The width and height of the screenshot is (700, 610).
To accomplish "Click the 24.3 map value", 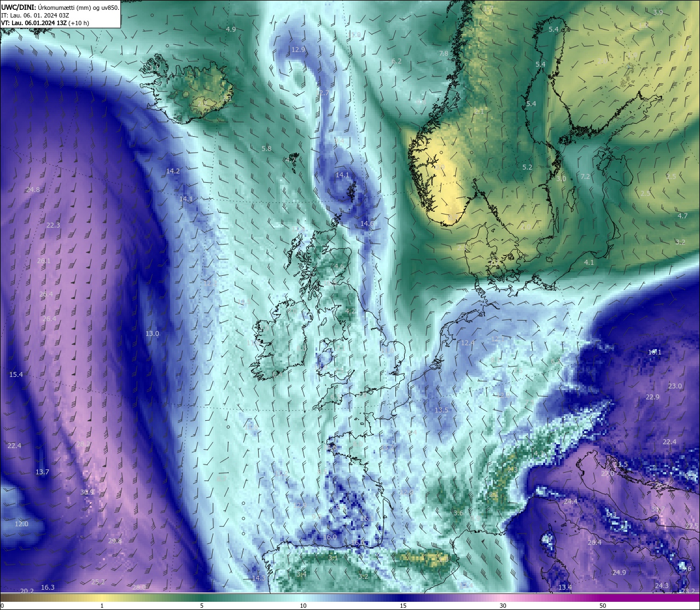I will (662, 586).
